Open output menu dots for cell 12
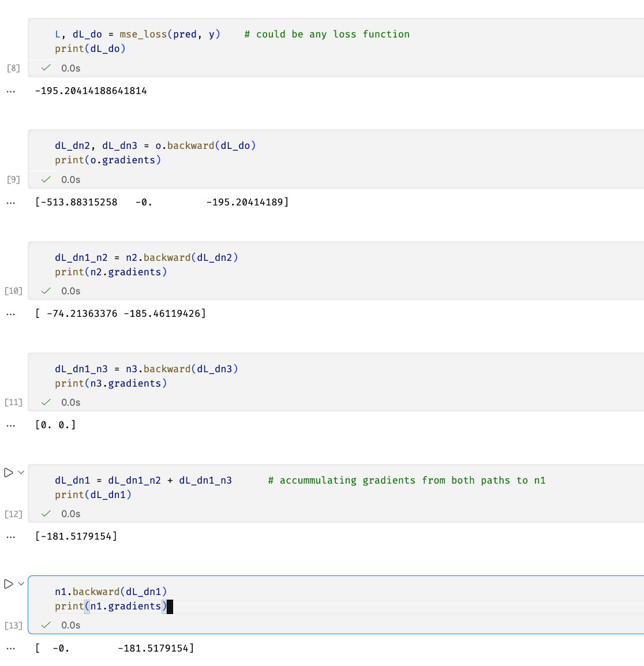Screen dimensions: 644x666 (x=10, y=537)
